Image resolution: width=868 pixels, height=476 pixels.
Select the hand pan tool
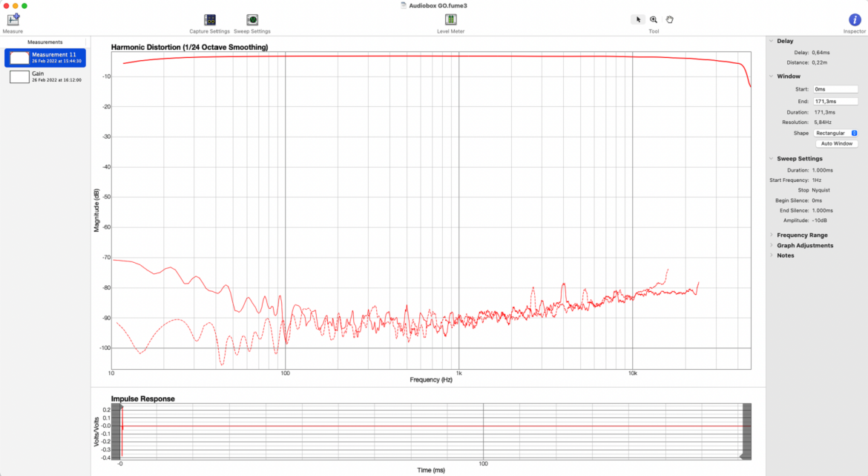669,19
